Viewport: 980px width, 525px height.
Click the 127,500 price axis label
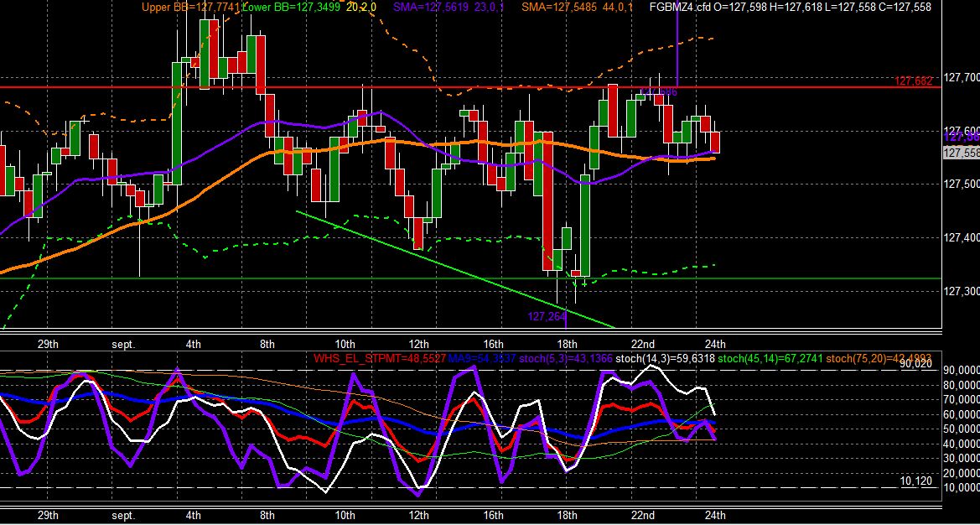tap(962, 184)
